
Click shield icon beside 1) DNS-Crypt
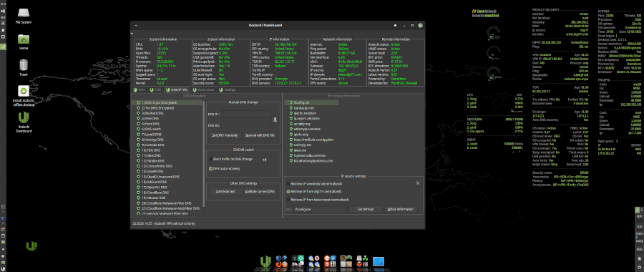(138, 103)
